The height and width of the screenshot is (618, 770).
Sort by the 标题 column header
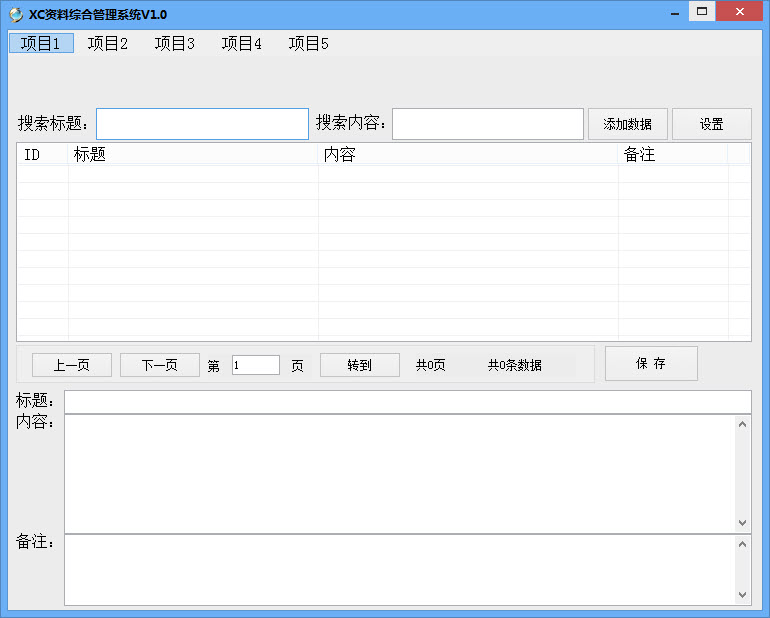pos(193,154)
